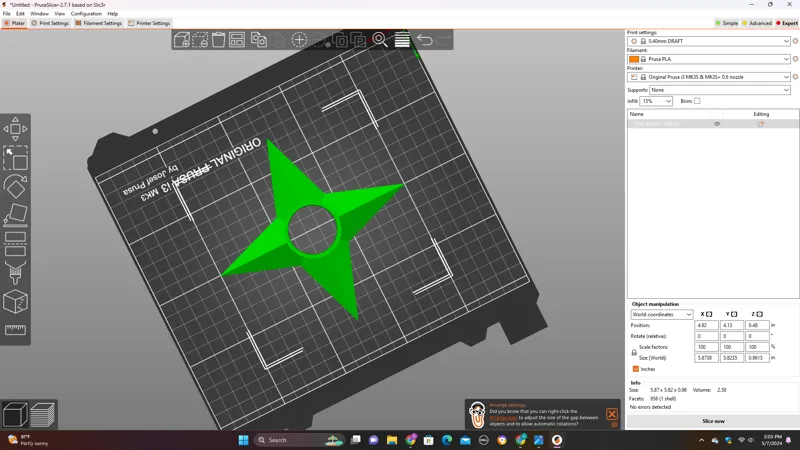
Task: Click the Rotate Z input field
Action: point(757,336)
